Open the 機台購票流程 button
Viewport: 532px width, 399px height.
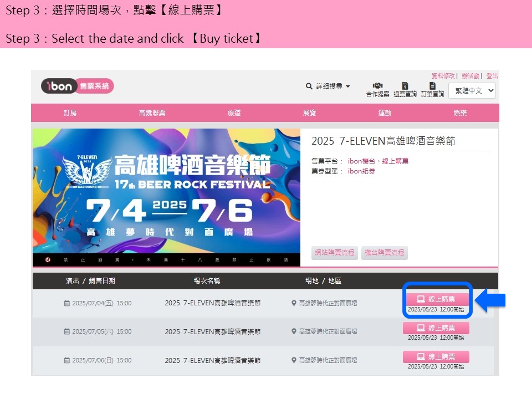(385, 253)
